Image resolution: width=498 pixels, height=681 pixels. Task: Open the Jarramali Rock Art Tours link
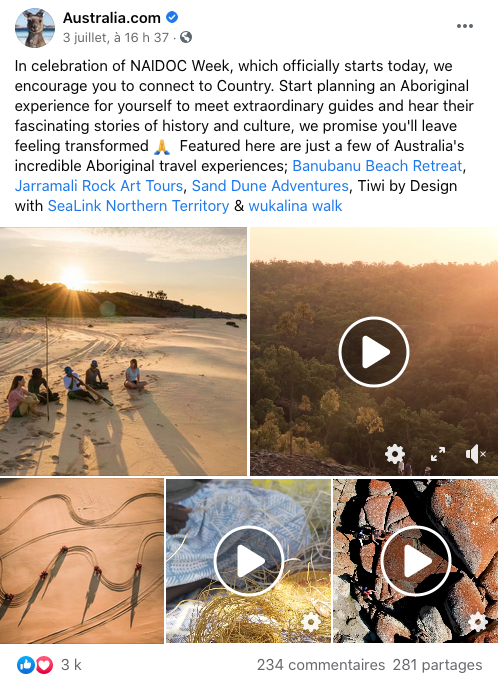pyautogui.click(x=99, y=186)
